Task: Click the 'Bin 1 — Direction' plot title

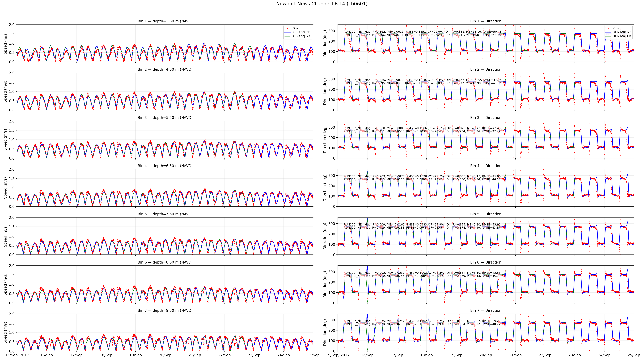Action: click(x=485, y=21)
